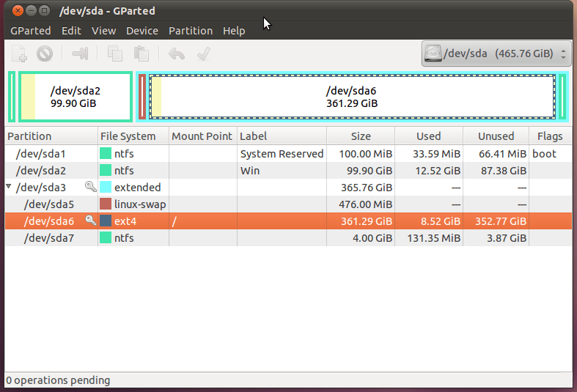Click the Copy partition toolbar icon
577x392 pixels.
[x=115, y=53]
